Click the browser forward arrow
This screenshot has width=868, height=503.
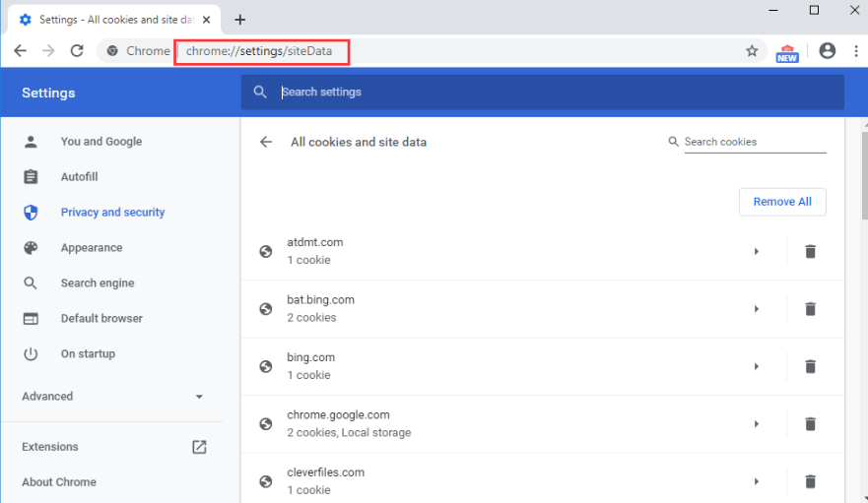[x=48, y=51]
